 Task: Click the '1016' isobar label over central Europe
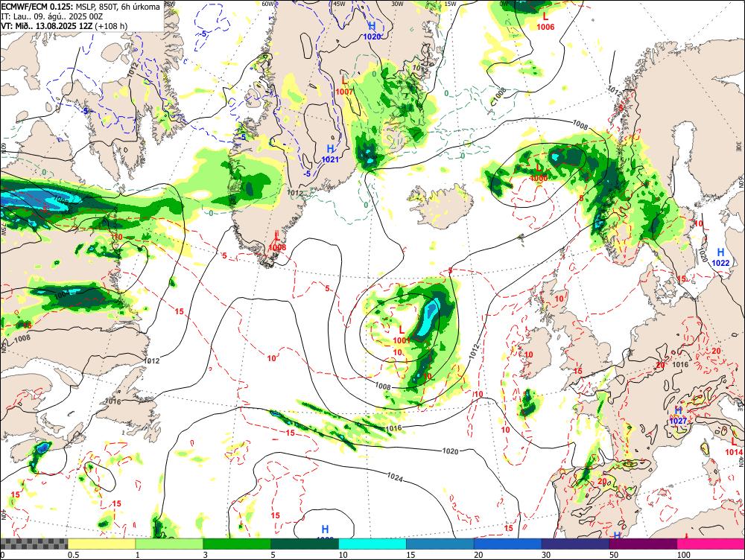[680, 364]
